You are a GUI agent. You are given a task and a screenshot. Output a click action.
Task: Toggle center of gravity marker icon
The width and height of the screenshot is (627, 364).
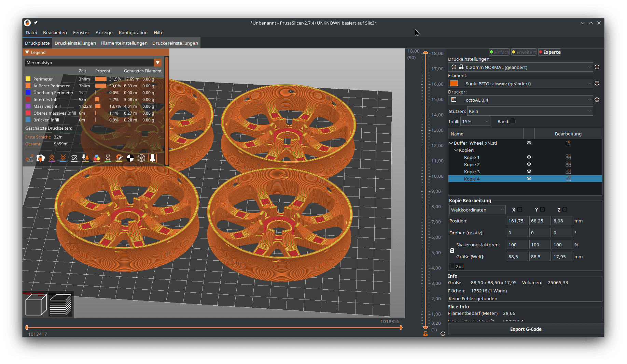pyautogui.click(x=130, y=158)
